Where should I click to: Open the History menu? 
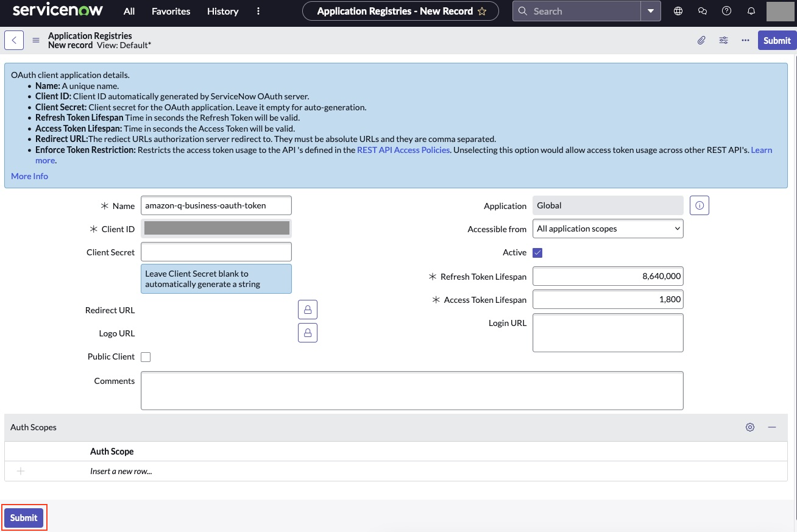pos(222,11)
